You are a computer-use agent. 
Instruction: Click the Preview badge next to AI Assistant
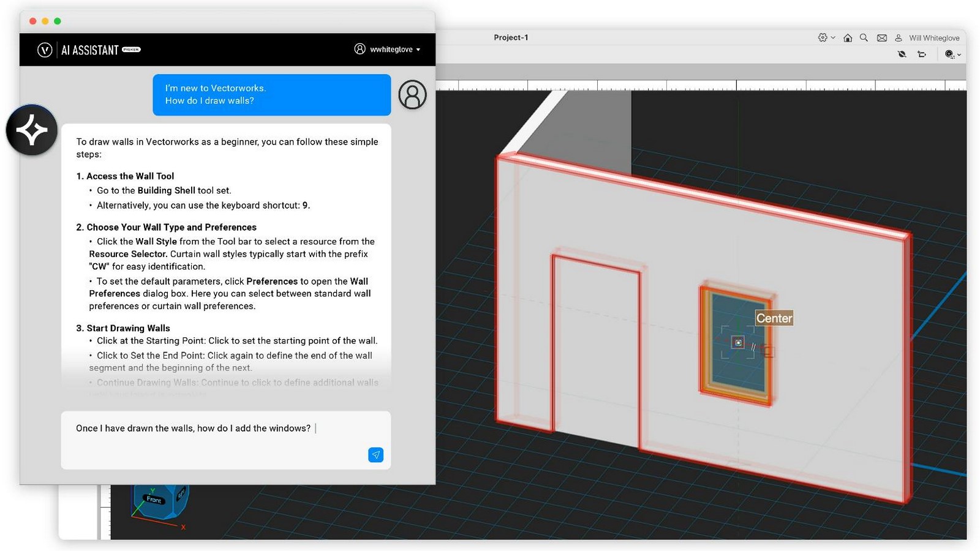click(131, 50)
